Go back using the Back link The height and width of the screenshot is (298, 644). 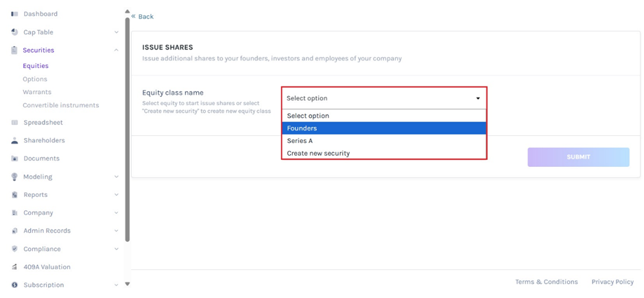[x=143, y=16]
